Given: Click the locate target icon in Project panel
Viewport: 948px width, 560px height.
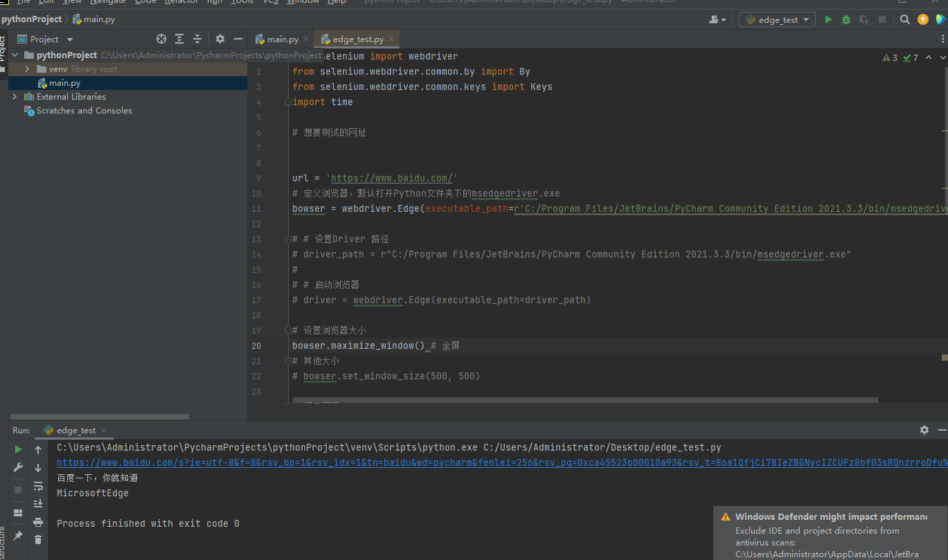Looking at the screenshot, I should [161, 39].
